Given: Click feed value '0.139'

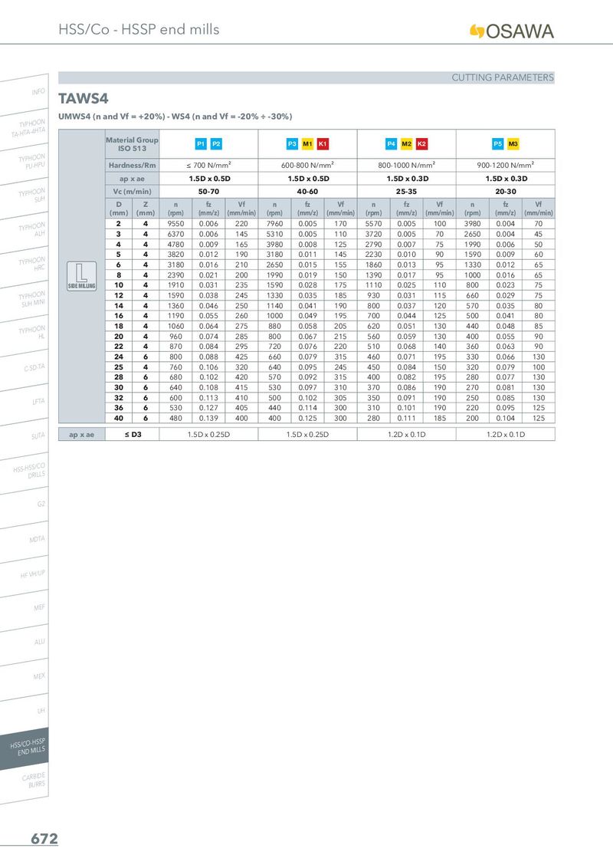Looking at the screenshot, I should pyautogui.click(x=208, y=419).
